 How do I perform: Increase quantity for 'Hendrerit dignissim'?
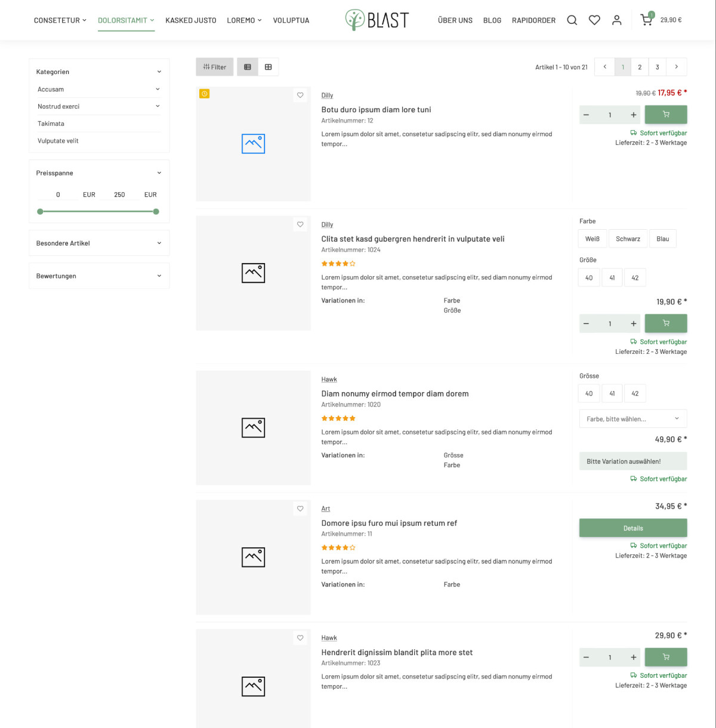[633, 657]
